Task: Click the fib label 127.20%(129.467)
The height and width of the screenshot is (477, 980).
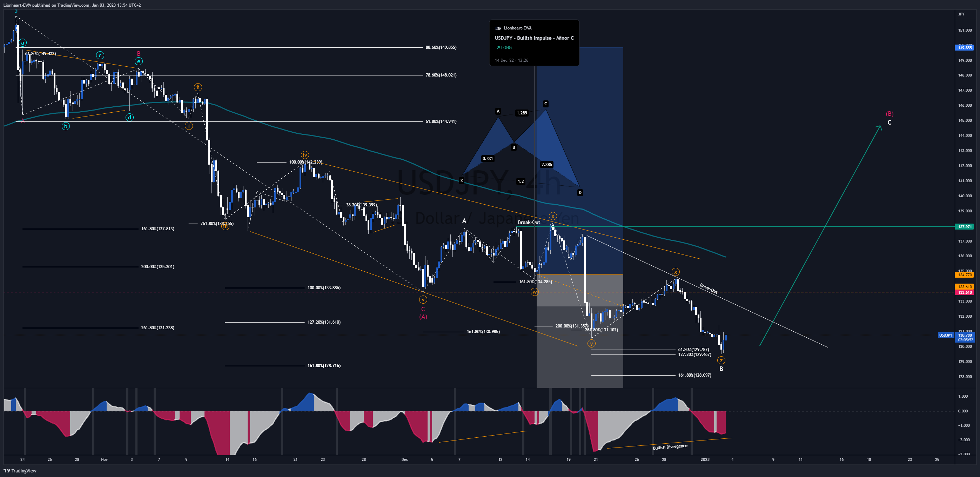Action: (x=694, y=355)
